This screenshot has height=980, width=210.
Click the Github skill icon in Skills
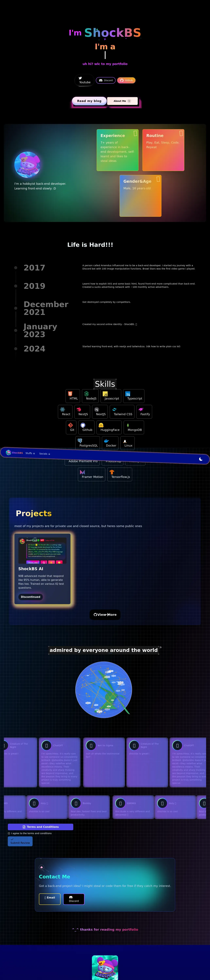coord(83,425)
